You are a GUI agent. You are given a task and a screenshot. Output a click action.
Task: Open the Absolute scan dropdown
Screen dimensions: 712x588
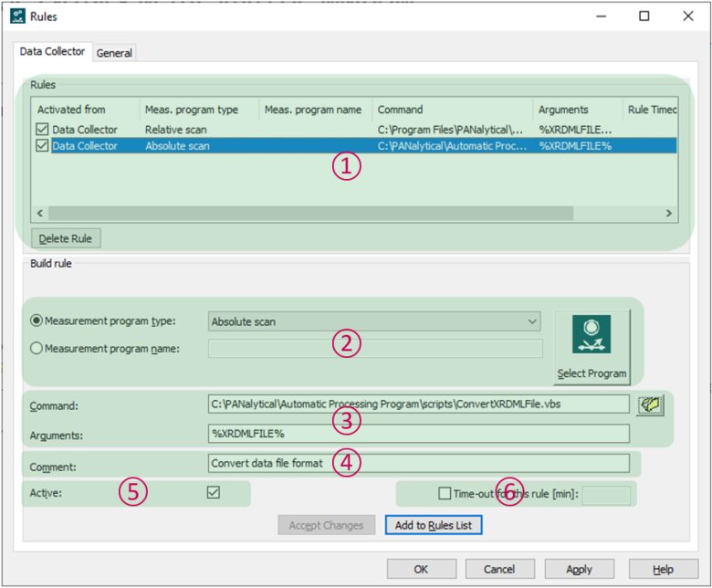click(532, 321)
